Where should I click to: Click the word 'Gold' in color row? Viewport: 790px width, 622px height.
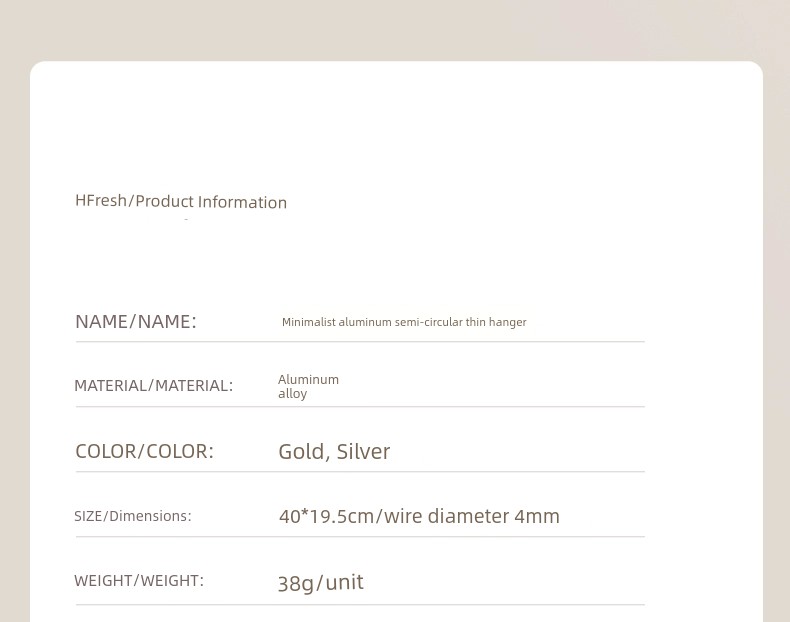pyautogui.click(x=303, y=452)
